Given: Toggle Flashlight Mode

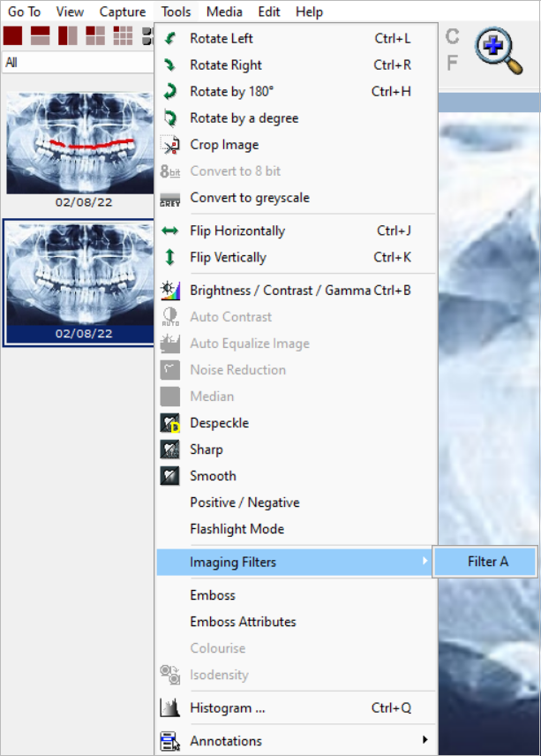Looking at the screenshot, I should point(237,529).
